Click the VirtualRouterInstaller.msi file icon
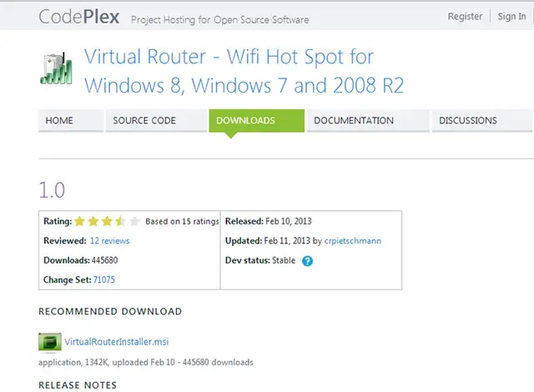The image size is (534, 392). (50, 342)
